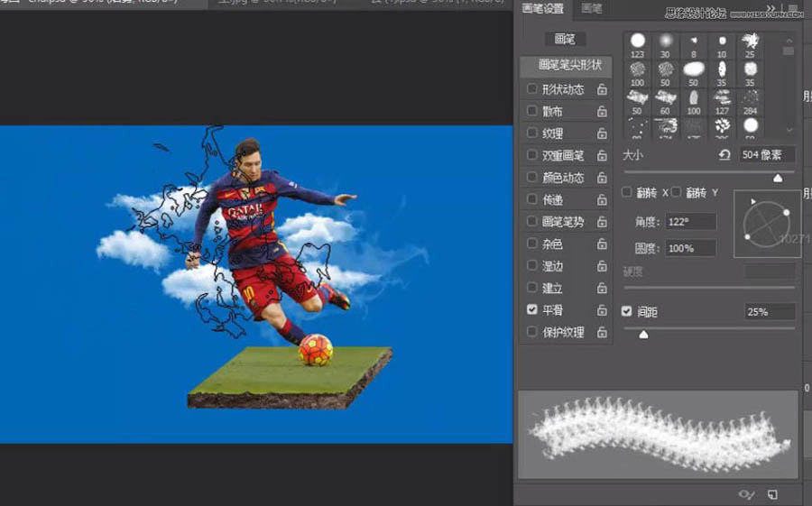The height and width of the screenshot is (506, 812).
Task: Click the 颜色动态 color dynamics option
Action: [x=563, y=178]
